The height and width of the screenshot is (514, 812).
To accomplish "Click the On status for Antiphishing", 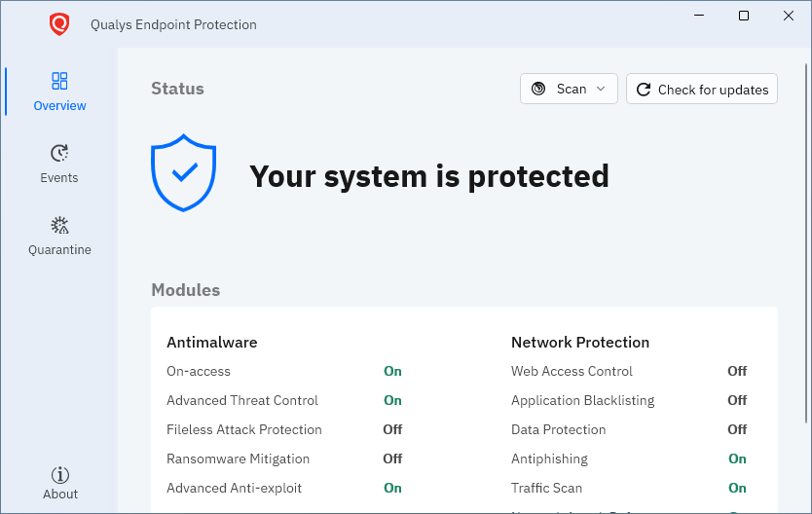I will tap(737, 459).
